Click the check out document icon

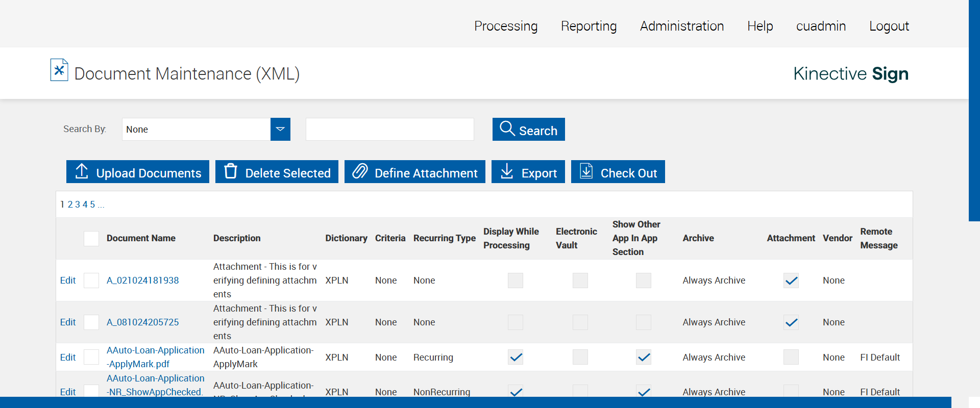coord(586,171)
